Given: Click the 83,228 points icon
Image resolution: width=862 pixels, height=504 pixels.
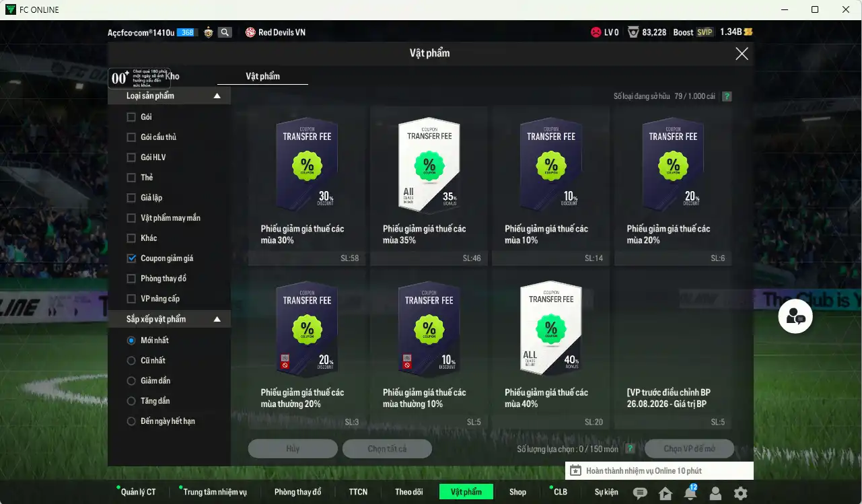Looking at the screenshot, I should click(x=633, y=32).
